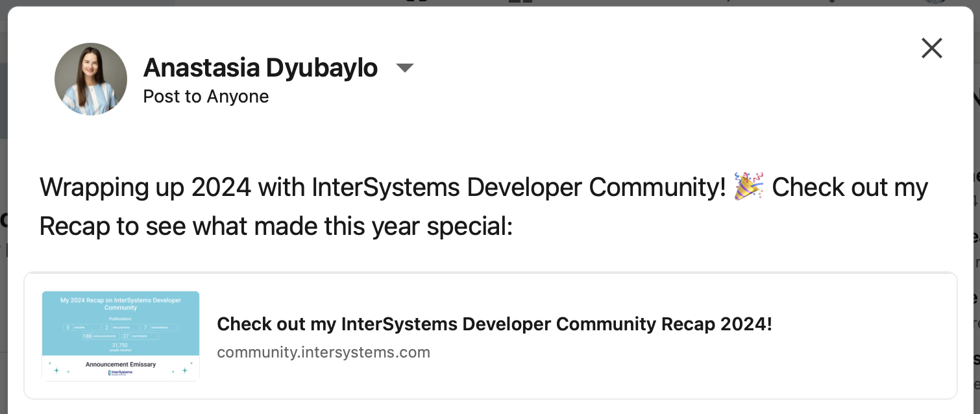
Task: Open the Recap 2024 link preview thumbnail
Action: 121,335
